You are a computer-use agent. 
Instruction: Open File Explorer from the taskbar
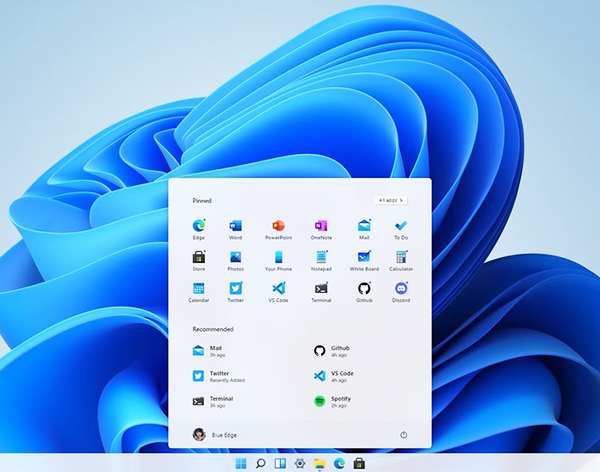coord(320,464)
